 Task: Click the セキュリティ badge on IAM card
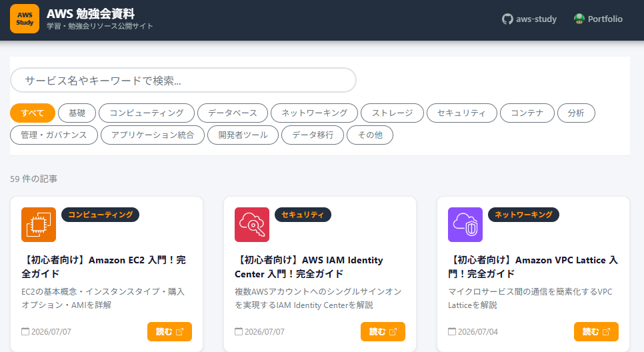[303, 215]
